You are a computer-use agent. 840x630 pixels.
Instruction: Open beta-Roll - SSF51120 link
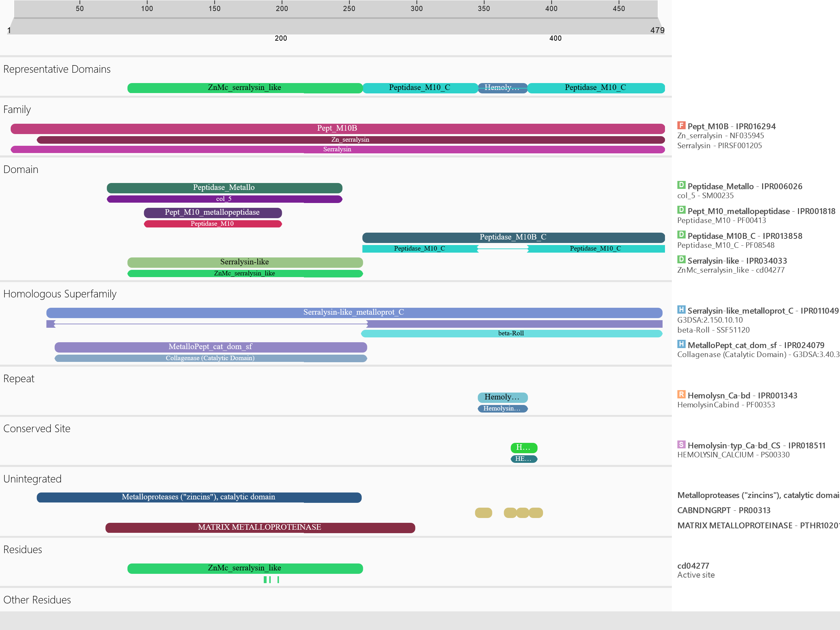[713, 330]
